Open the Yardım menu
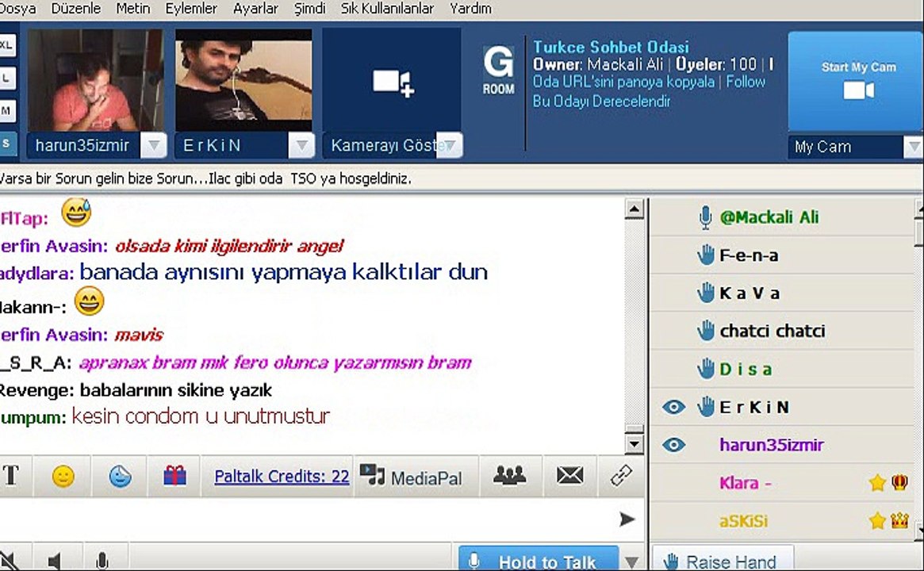The width and height of the screenshot is (924, 571). click(x=470, y=8)
